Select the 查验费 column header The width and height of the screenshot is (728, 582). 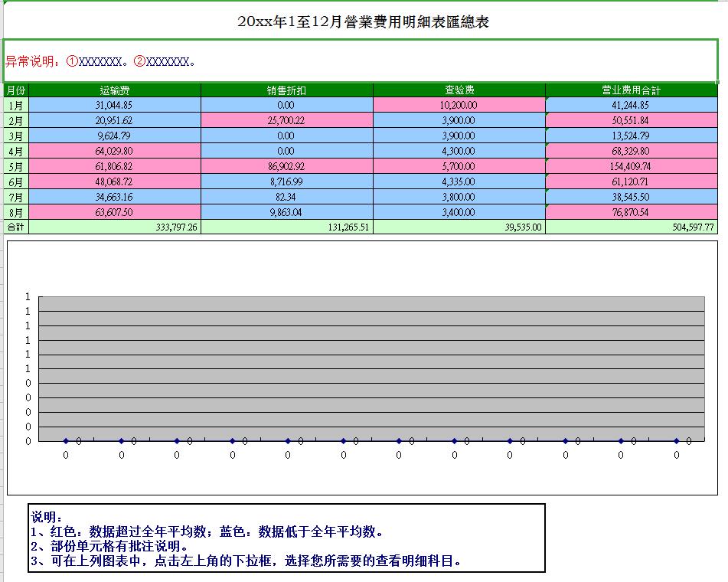point(458,90)
